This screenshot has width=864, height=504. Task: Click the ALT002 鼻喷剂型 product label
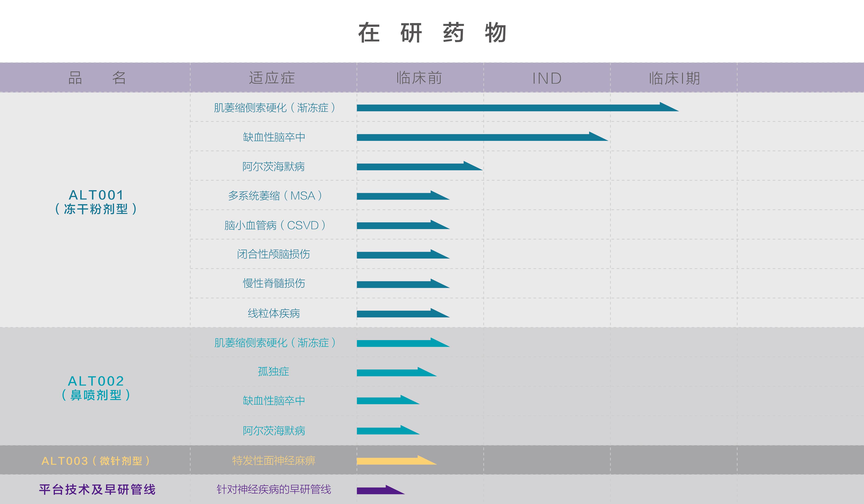pos(96,388)
